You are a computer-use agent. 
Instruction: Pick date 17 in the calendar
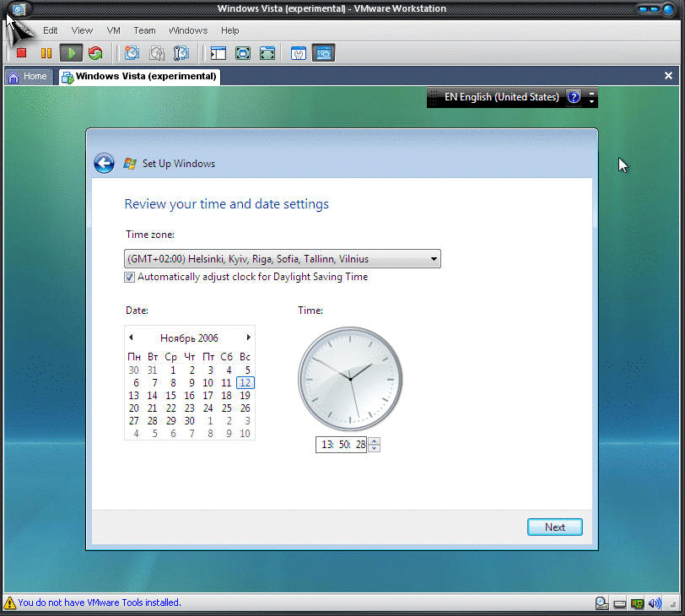point(208,396)
